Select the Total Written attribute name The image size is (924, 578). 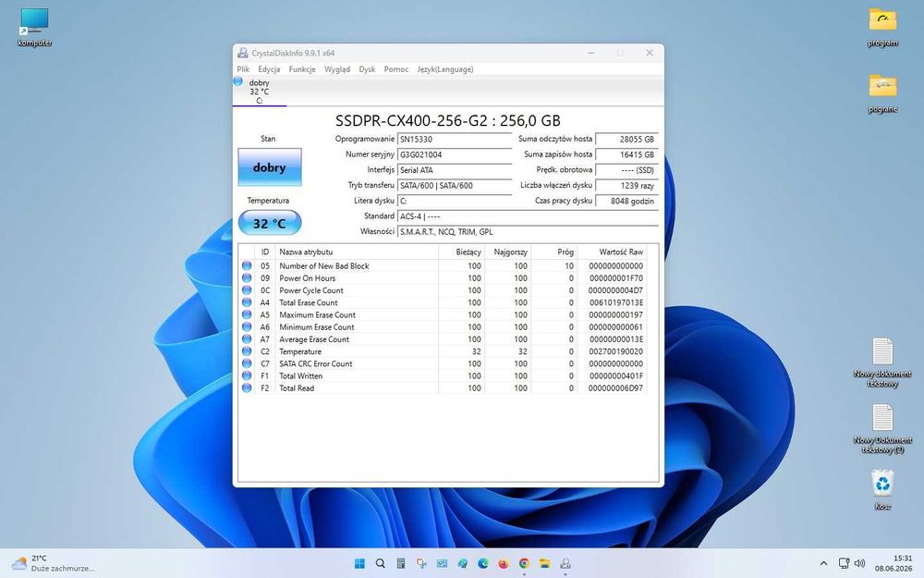300,375
